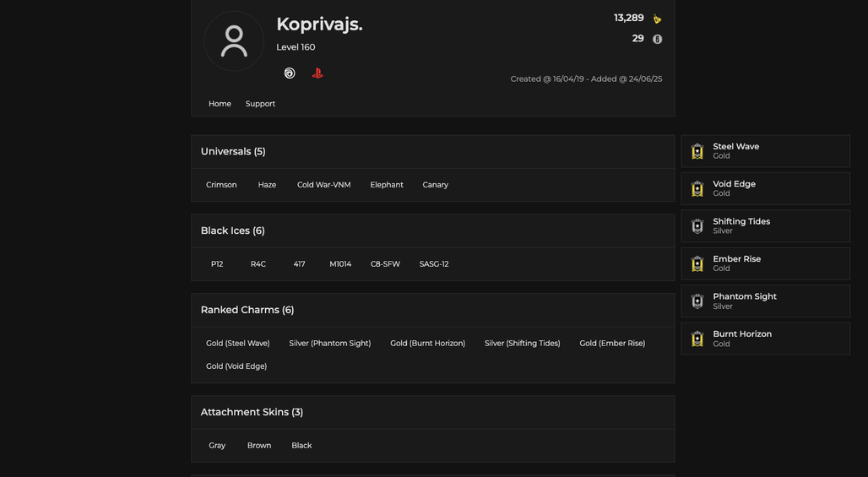
Task: Choose the R4C black ice item
Action: (x=258, y=264)
